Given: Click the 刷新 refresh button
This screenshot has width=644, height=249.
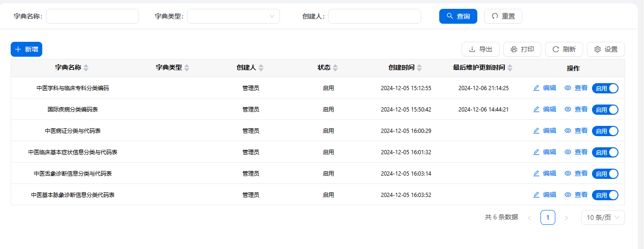Looking at the screenshot, I should click(564, 49).
